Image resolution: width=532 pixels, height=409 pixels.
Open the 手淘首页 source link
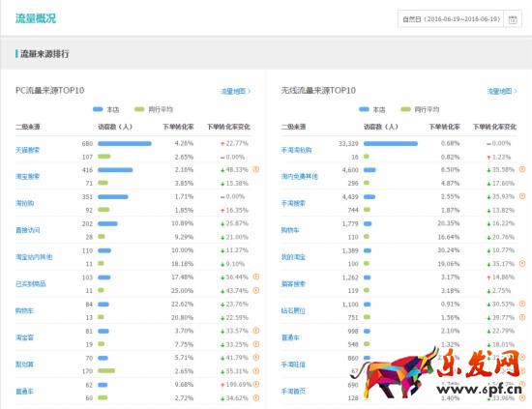click(x=293, y=391)
